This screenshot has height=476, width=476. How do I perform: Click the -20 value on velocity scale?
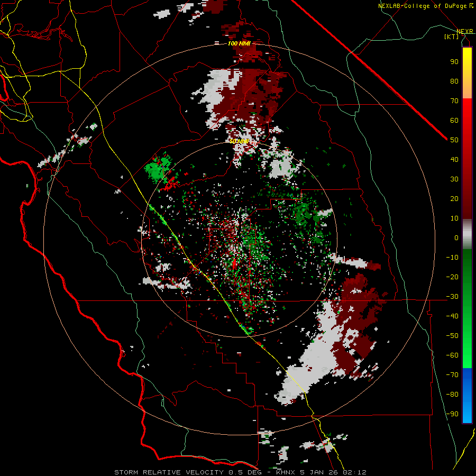click(452, 277)
